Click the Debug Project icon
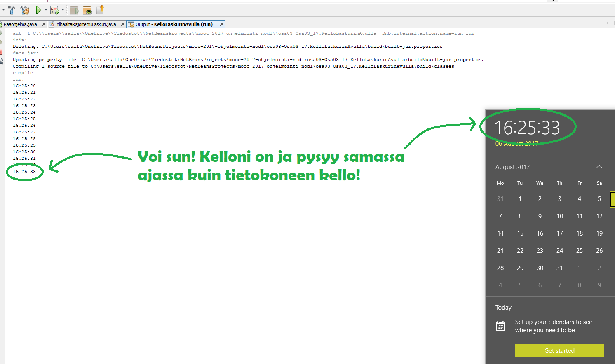This screenshot has height=364, width=615. pos(54,10)
